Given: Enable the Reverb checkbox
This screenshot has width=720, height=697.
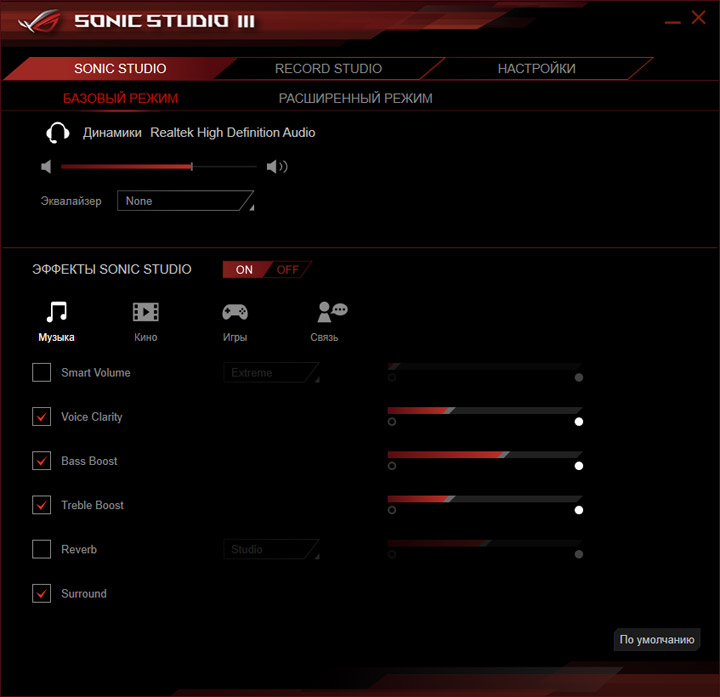Looking at the screenshot, I should (x=41, y=549).
